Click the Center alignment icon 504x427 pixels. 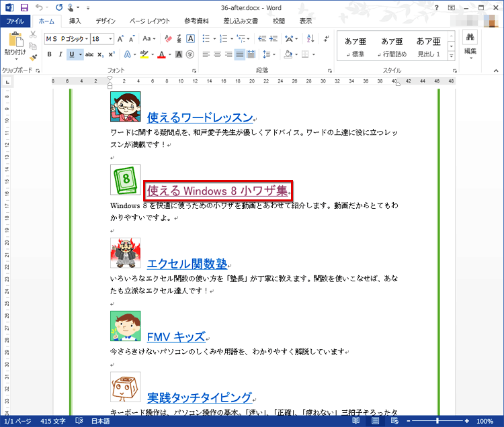(x=217, y=54)
